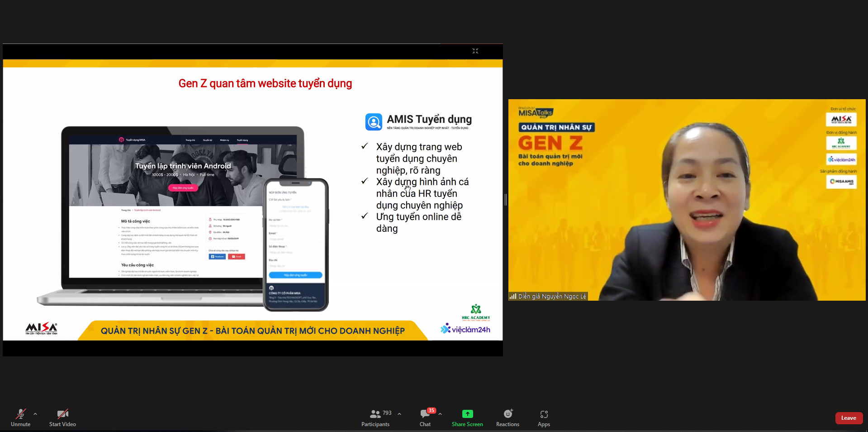Open the Reactions menu
This screenshot has width=868, height=432.
point(508,418)
